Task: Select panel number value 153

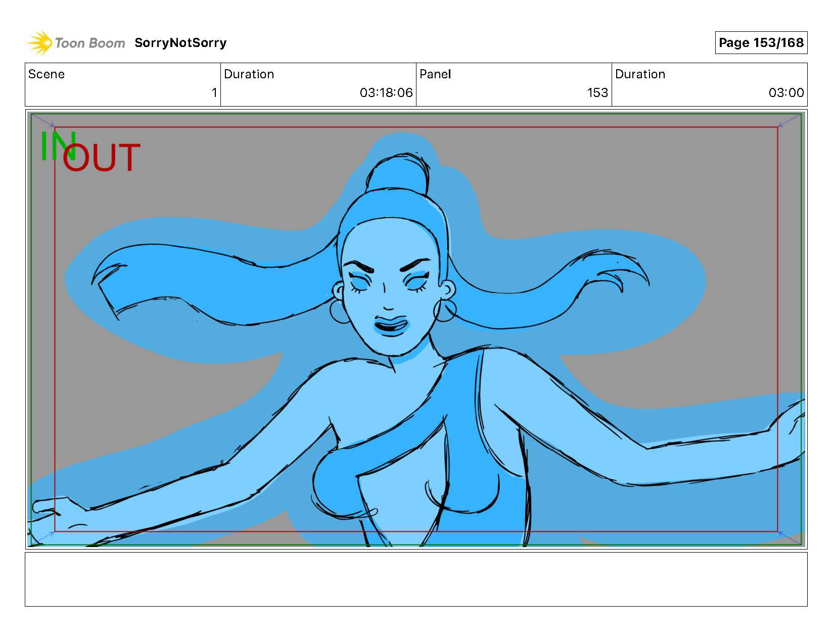Action: coord(597,92)
